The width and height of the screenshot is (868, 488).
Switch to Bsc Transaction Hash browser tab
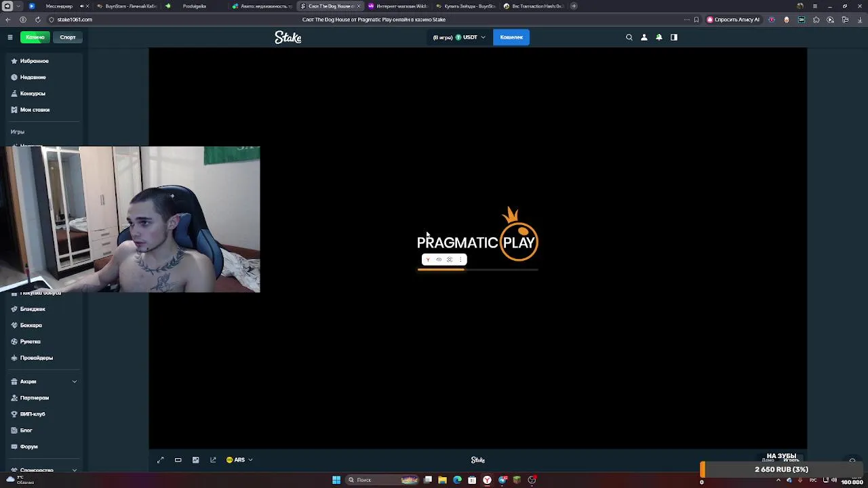coord(533,6)
